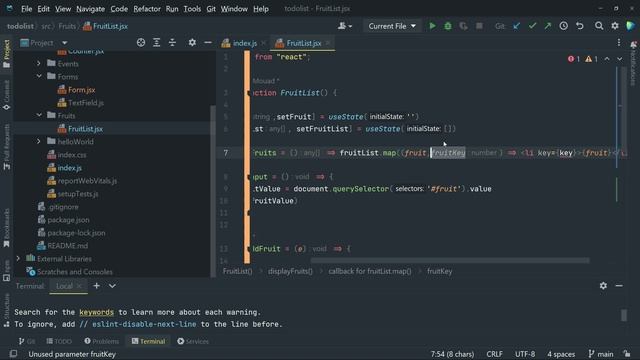640x360 pixels.
Task: Click the Stop process icon
Action: click(479, 26)
